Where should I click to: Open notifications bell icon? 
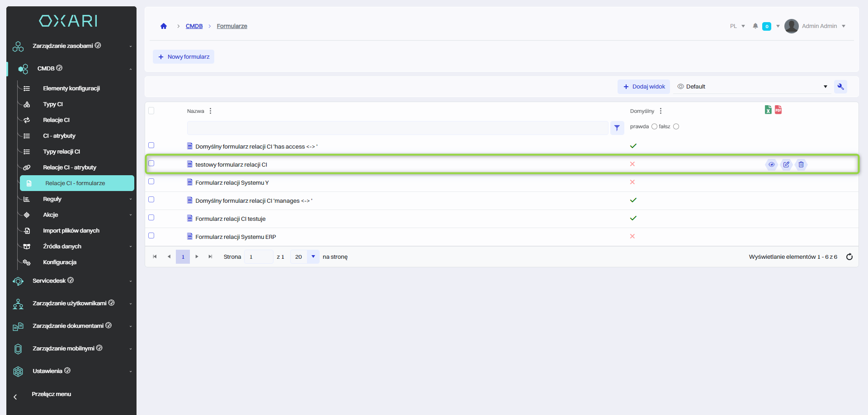tap(755, 26)
